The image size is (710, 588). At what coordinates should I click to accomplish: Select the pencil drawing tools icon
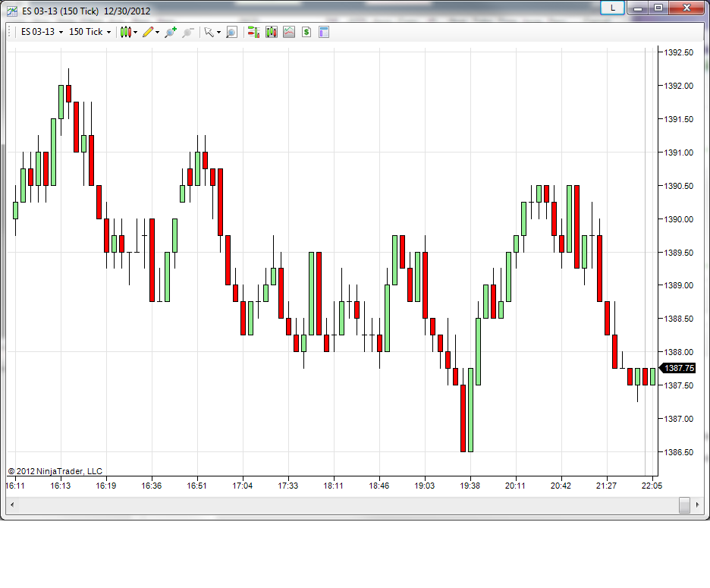[148, 32]
